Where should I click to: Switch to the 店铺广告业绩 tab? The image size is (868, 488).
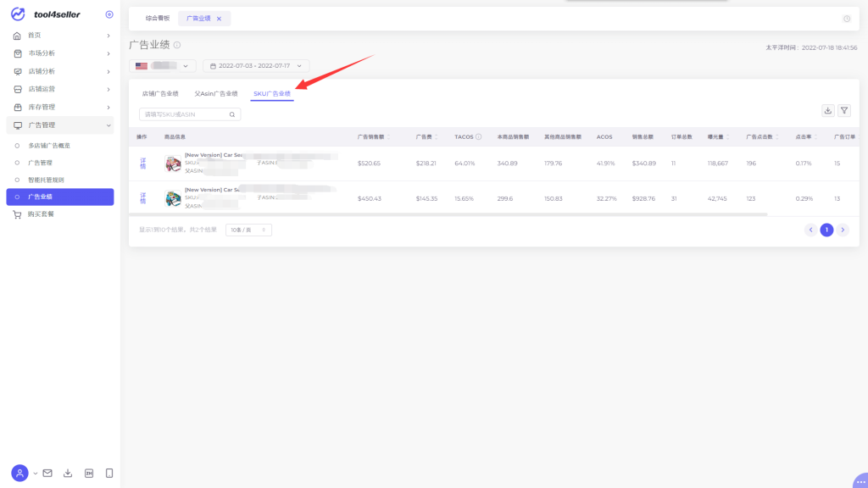tap(160, 93)
